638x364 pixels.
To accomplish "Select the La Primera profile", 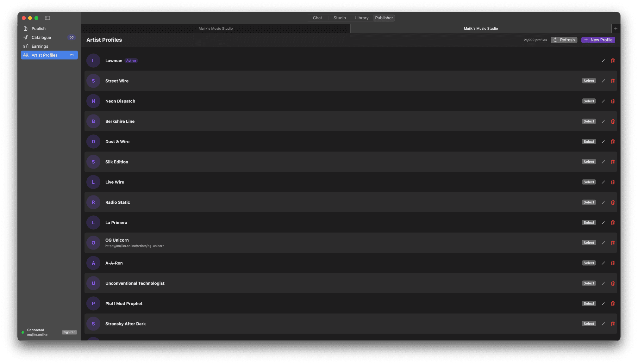I will [x=589, y=223].
